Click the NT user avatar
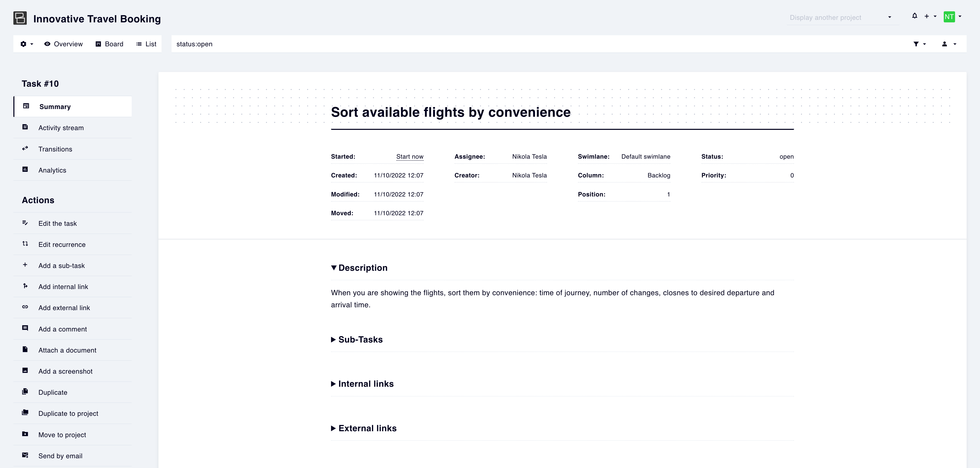 [949, 17]
